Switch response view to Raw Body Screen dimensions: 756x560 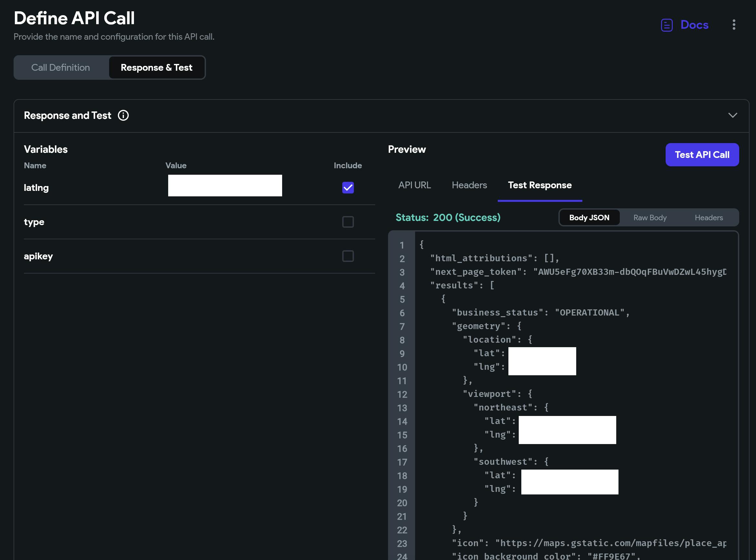click(649, 218)
